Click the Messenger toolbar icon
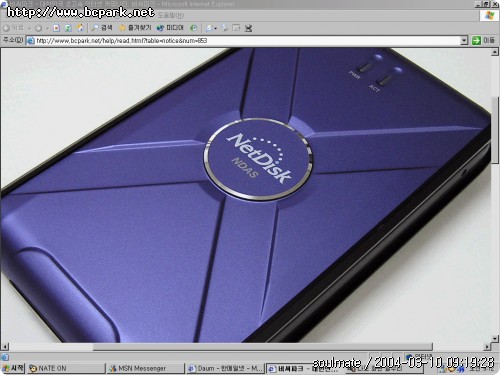The width and height of the screenshot is (500, 375). pyautogui.click(x=248, y=28)
